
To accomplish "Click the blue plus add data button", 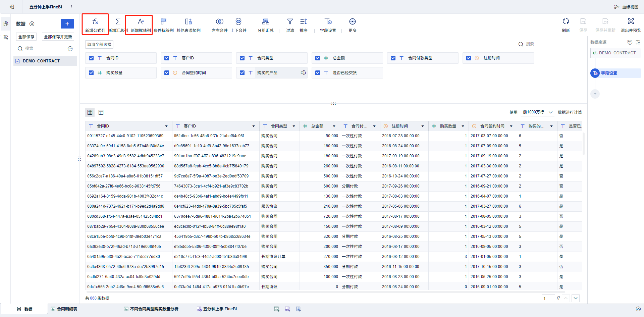I will click(67, 24).
